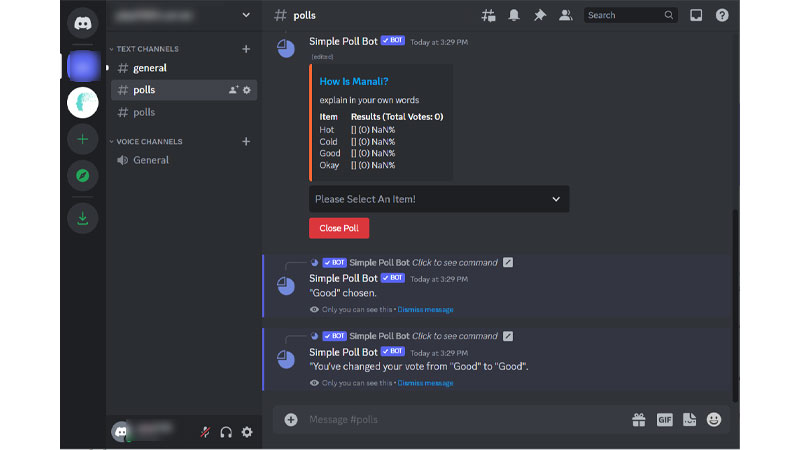
Task: Click the Close Poll button
Action: click(339, 228)
